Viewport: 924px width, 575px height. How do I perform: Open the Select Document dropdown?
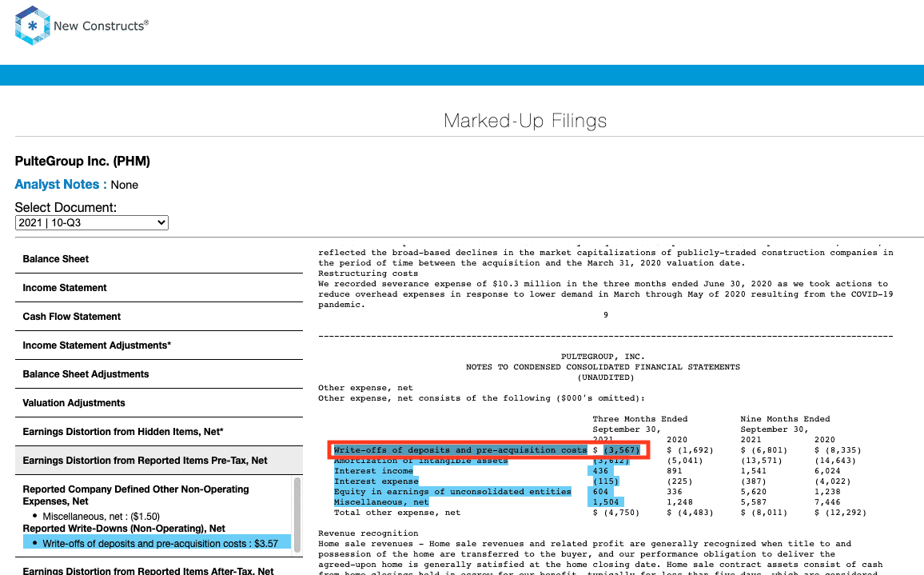pos(91,222)
